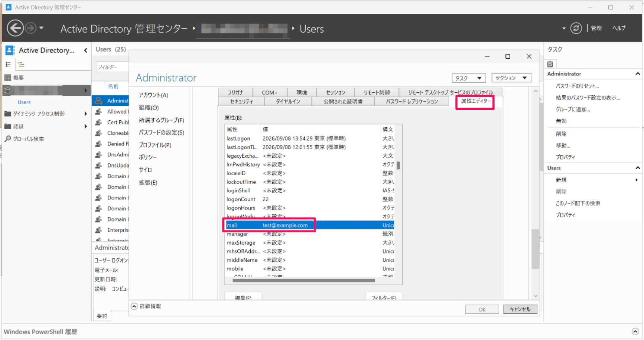Click the attribute list horizontal scrollbar

(304, 281)
